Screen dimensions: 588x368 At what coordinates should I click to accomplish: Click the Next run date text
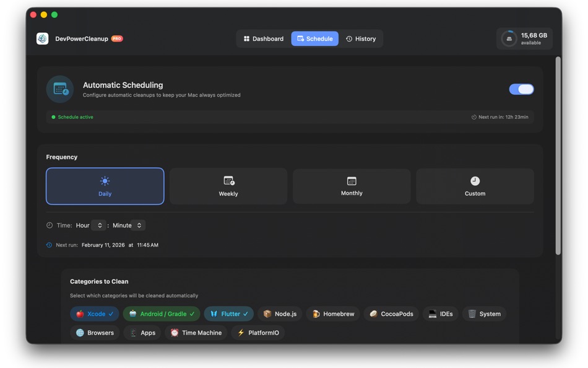(x=102, y=245)
